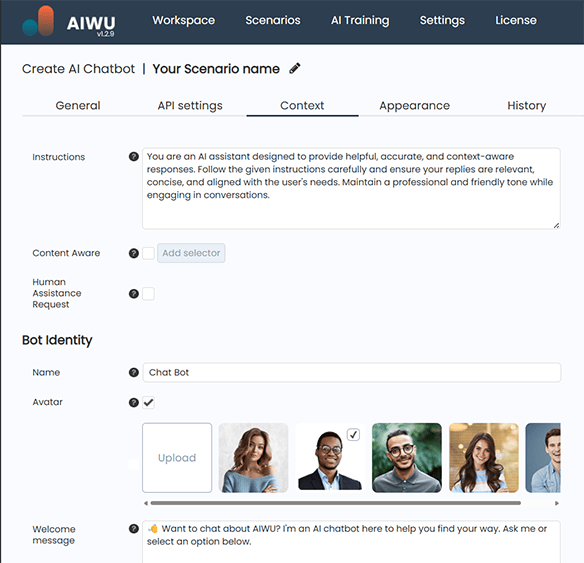Image resolution: width=584 pixels, height=563 pixels.
Task: Click the help icon next to Instructions
Action: [134, 157]
